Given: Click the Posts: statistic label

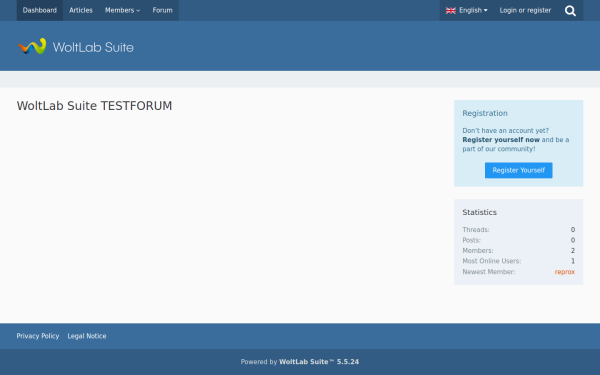Looking at the screenshot, I should click(x=471, y=240).
